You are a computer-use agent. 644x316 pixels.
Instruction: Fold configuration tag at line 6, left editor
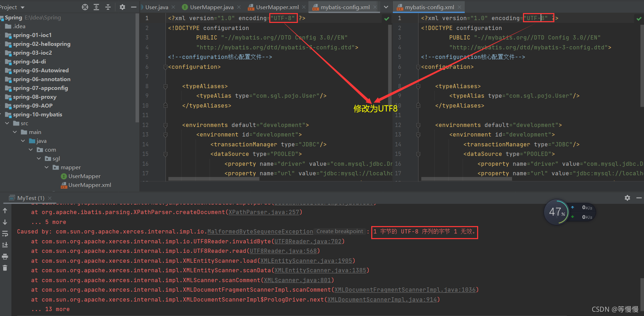point(165,67)
